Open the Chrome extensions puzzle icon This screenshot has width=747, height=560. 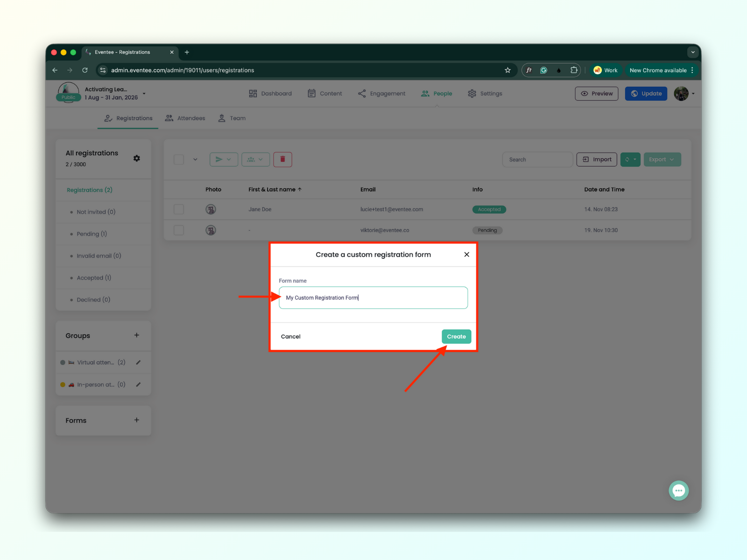point(574,70)
